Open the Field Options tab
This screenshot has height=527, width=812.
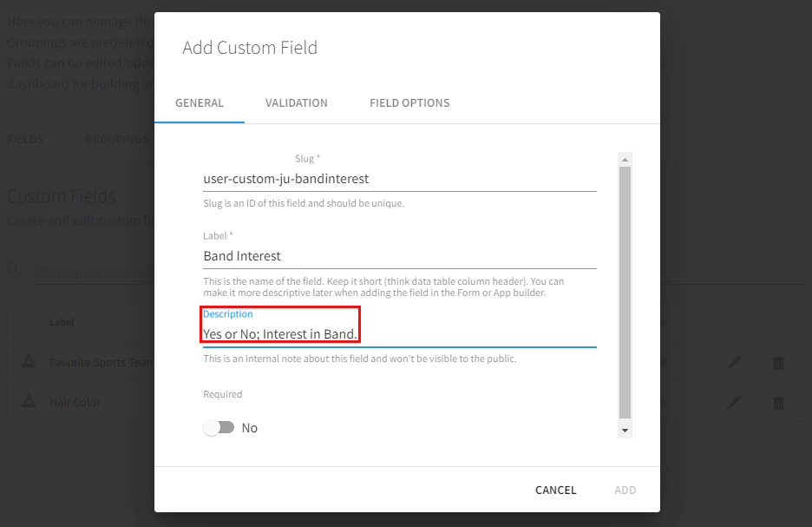[x=409, y=102]
